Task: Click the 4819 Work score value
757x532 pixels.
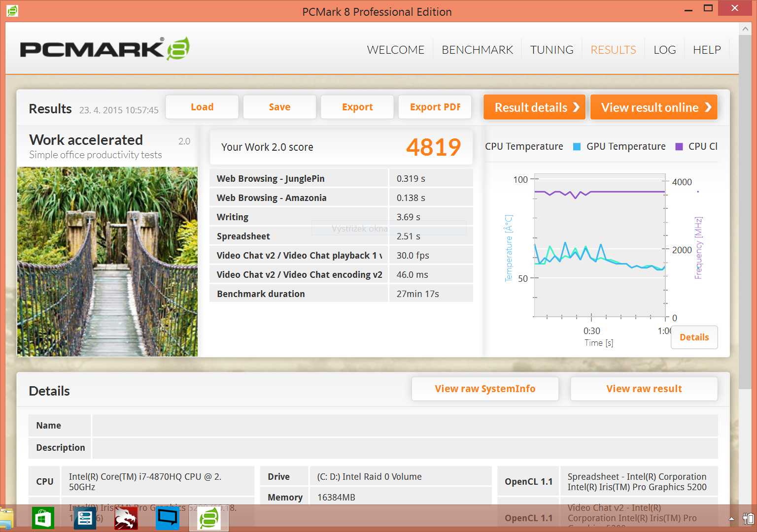Action: tap(433, 147)
